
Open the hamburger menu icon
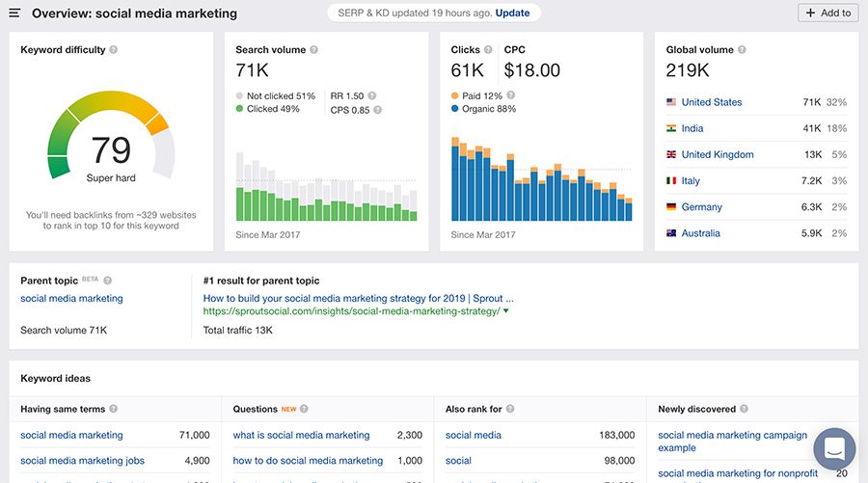click(x=14, y=13)
